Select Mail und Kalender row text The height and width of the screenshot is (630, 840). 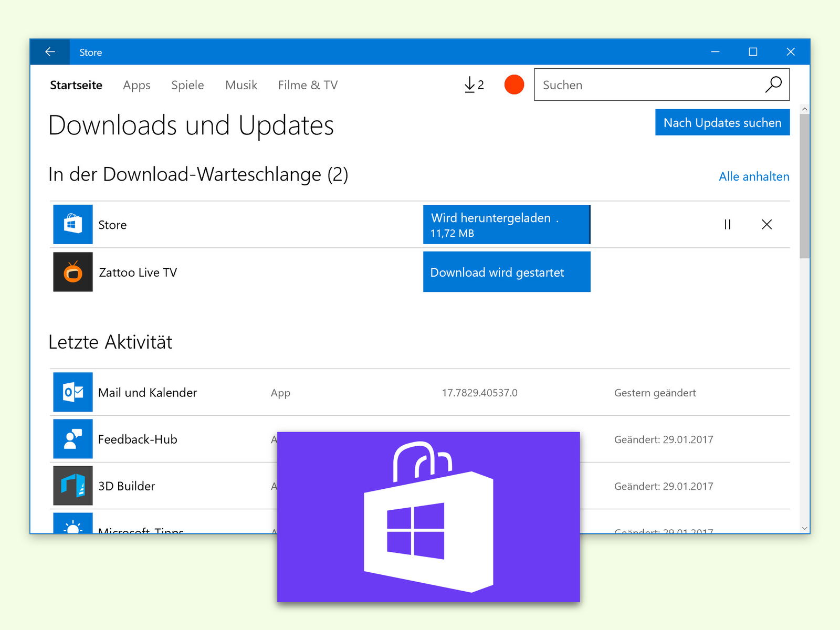tap(148, 393)
